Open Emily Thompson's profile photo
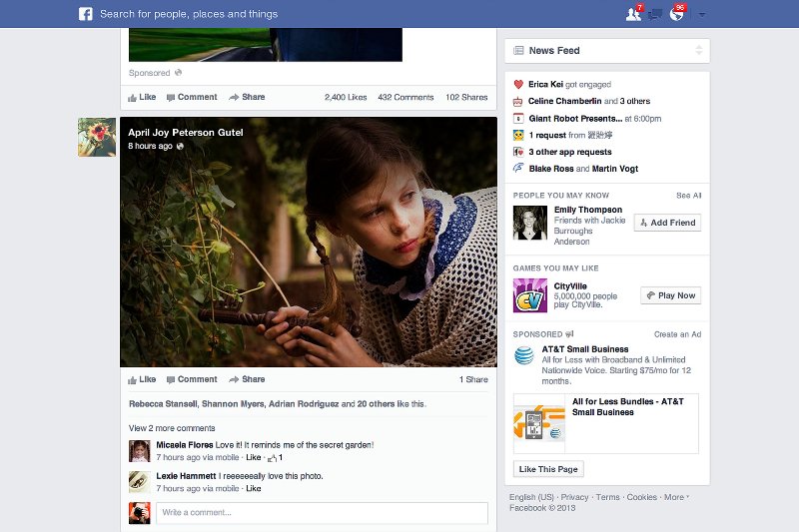 pyautogui.click(x=530, y=223)
